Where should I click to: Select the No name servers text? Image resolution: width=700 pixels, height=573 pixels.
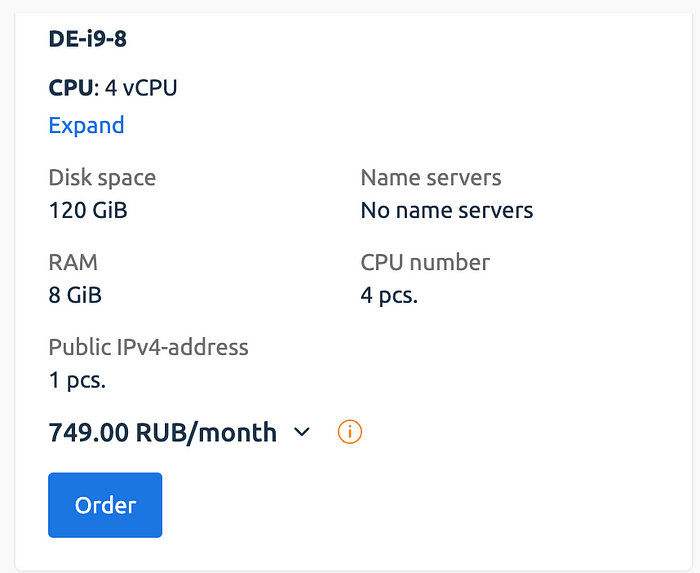pos(446,211)
